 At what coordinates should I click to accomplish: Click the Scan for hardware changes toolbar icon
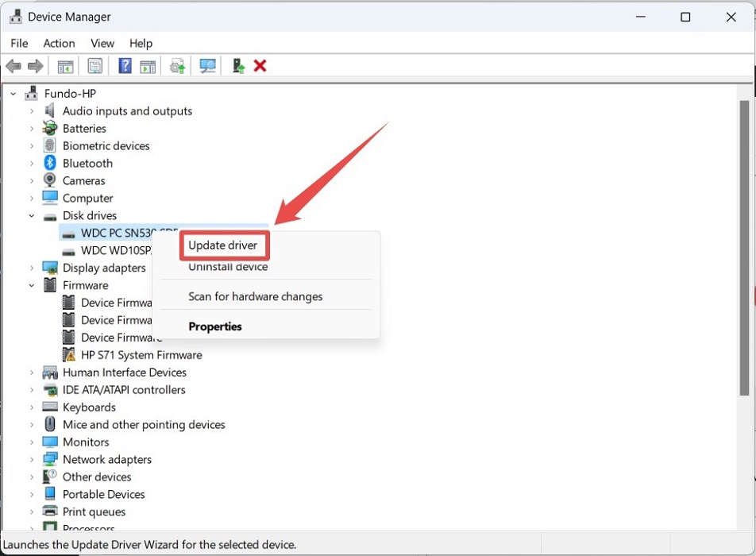pos(207,65)
